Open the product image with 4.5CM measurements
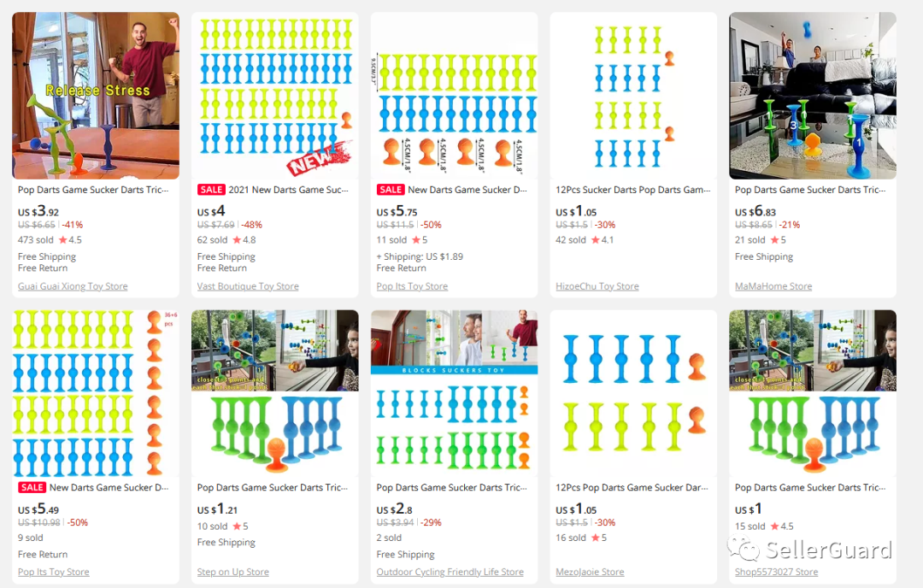The height and width of the screenshot is (588, 923). point(454,95)
